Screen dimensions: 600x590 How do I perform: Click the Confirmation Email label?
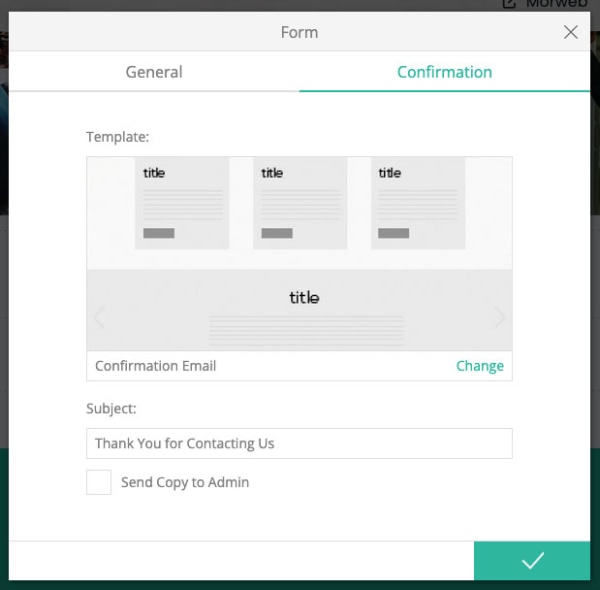[x=156, y=366]
